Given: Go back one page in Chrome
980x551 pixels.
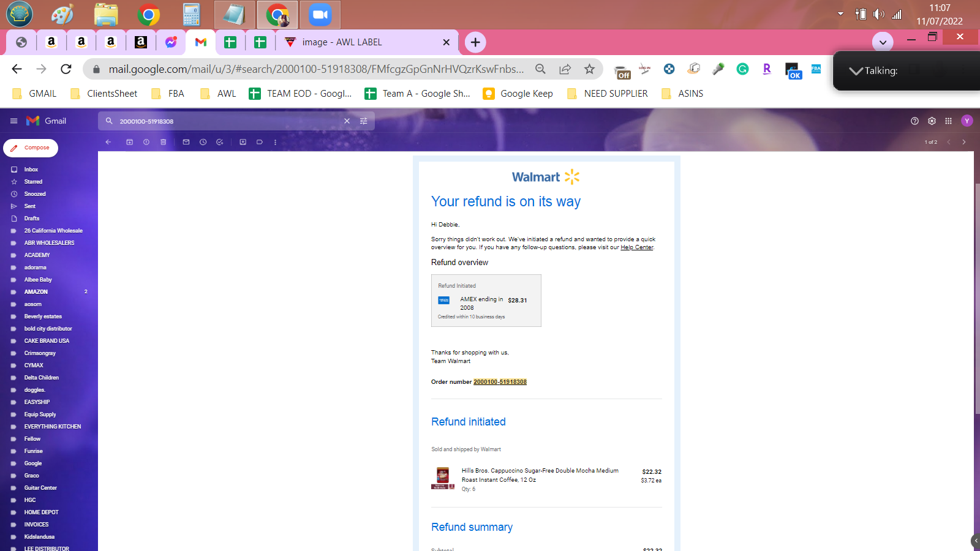Looking at the screenshot, I should 17,69.
